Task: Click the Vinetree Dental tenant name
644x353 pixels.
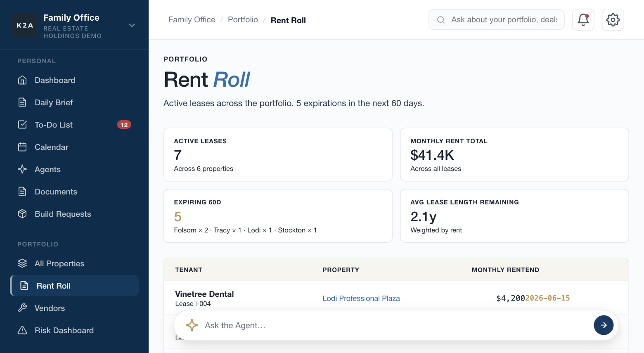Action: coord(204,294)
